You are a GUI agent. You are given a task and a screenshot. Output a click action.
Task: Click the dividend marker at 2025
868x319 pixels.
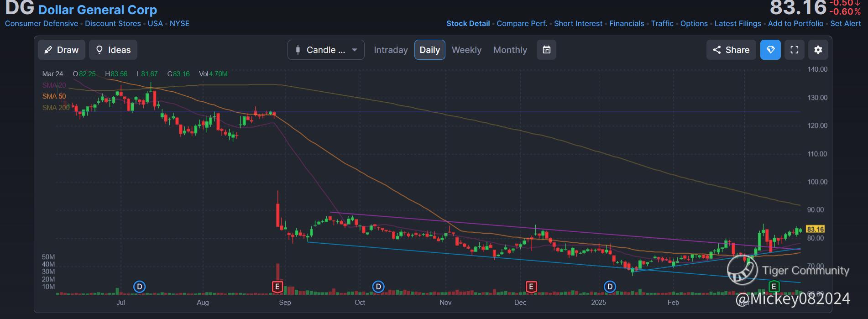610,287
